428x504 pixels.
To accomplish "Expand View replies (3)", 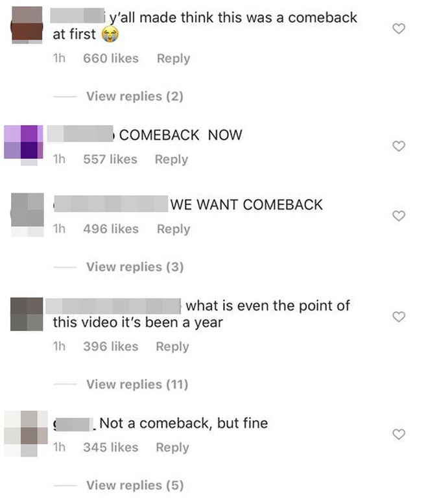I will 135,267.
